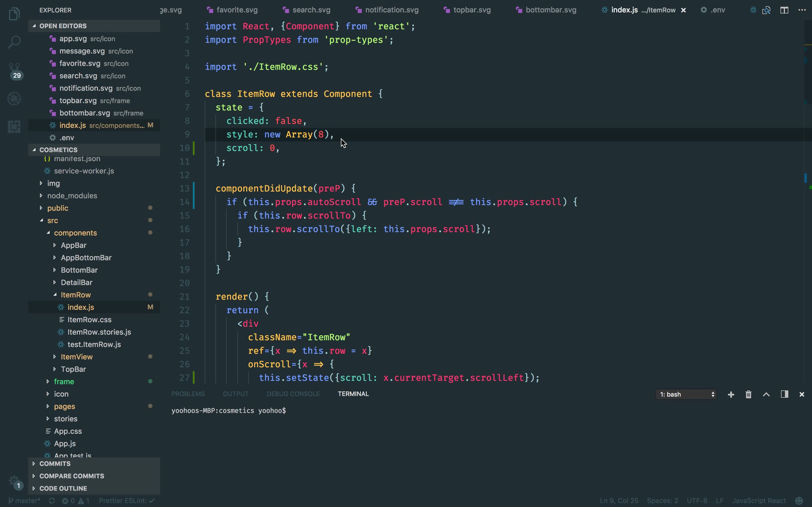The height and width of the screenshot is (507, 812).
Task: Split the editor to the right
Action: pos(784,10)
